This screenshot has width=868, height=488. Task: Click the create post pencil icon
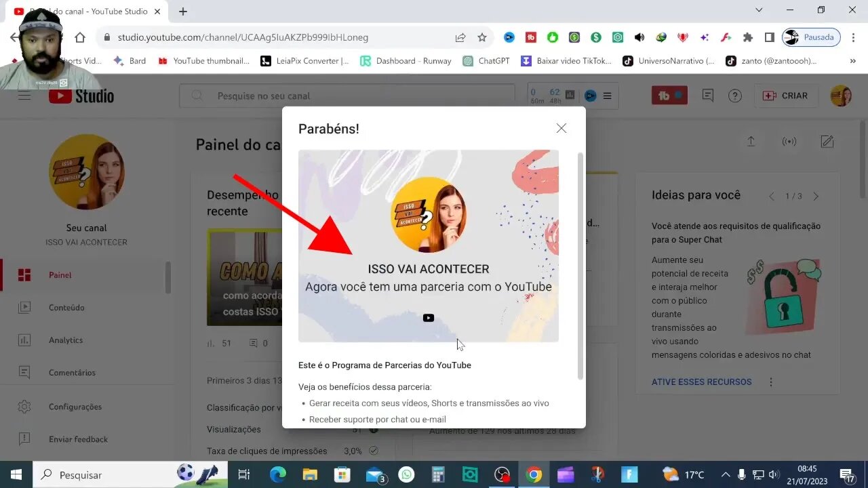[x=827, y=142]
